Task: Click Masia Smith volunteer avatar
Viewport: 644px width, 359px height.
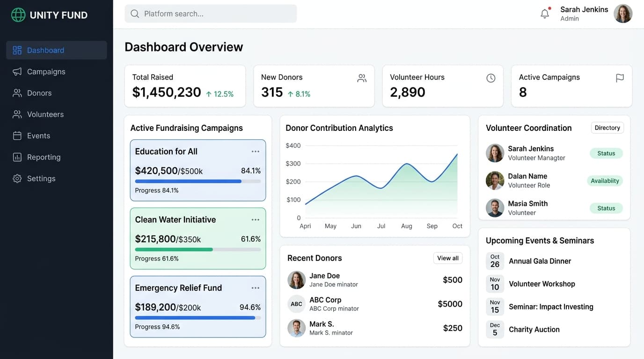Action: click(495, 208)
